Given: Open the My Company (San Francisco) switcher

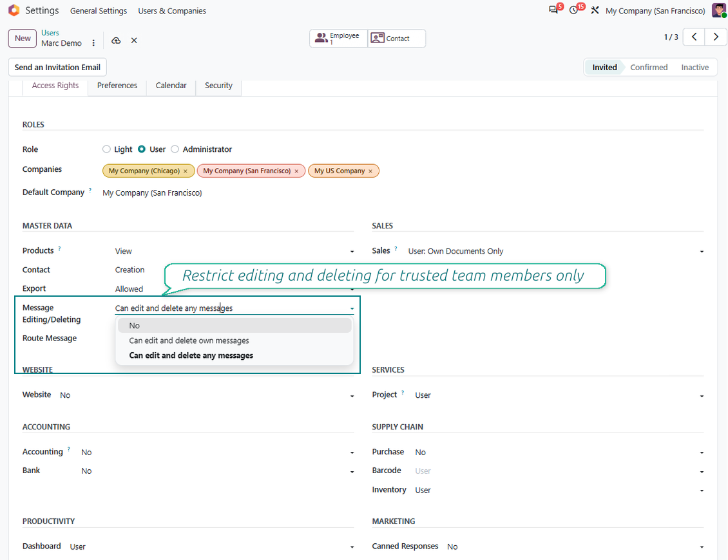Looking at the screenshot, I should pos(655,11).
